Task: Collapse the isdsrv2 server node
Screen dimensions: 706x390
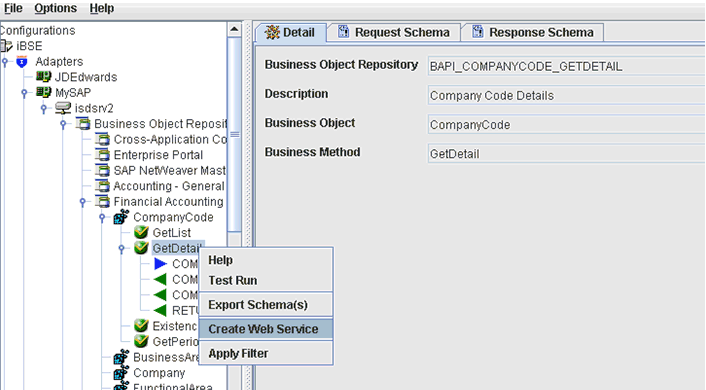Action: 44,109
